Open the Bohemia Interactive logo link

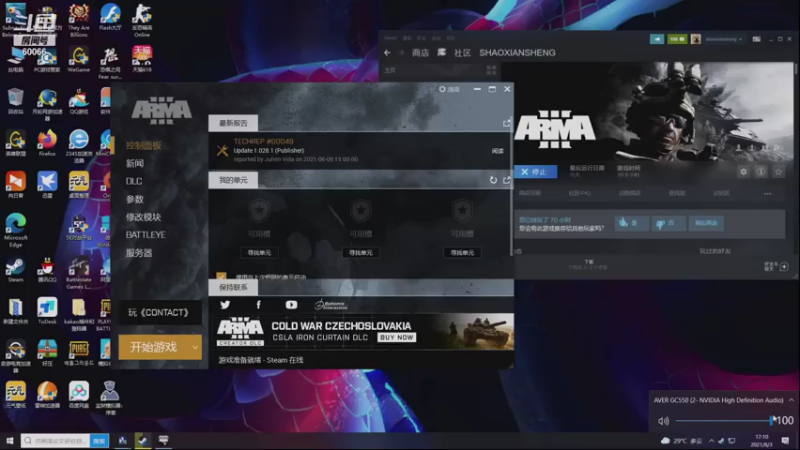331,305
